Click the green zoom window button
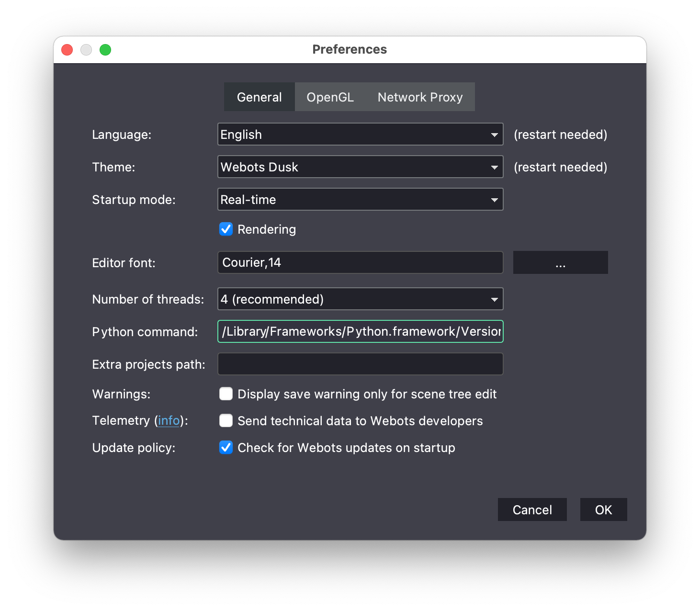700x611 pixels. [x=105, y=50]
